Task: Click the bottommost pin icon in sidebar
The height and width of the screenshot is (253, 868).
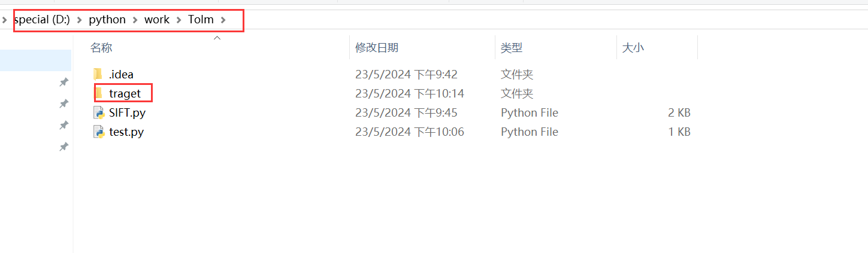Action: pos(63,147)
